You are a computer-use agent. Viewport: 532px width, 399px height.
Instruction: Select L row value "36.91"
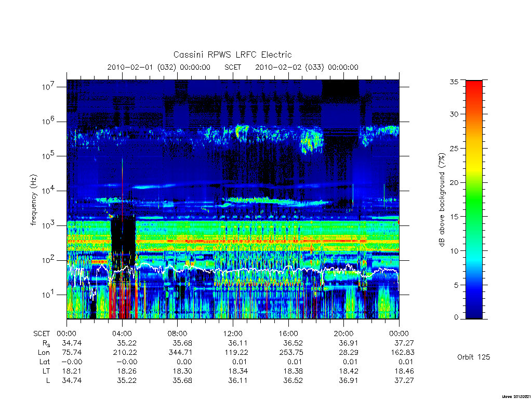tap(349, 380)
